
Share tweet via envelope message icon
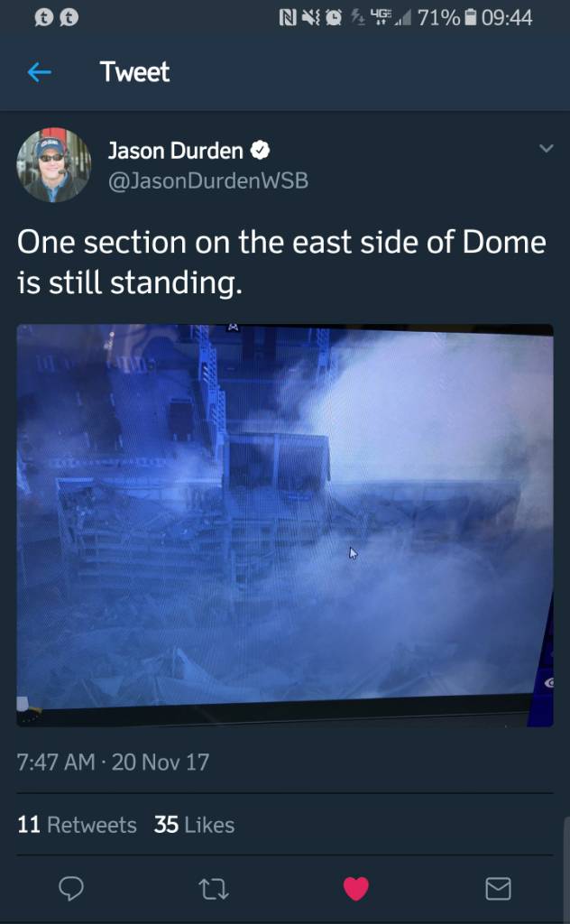498,888
